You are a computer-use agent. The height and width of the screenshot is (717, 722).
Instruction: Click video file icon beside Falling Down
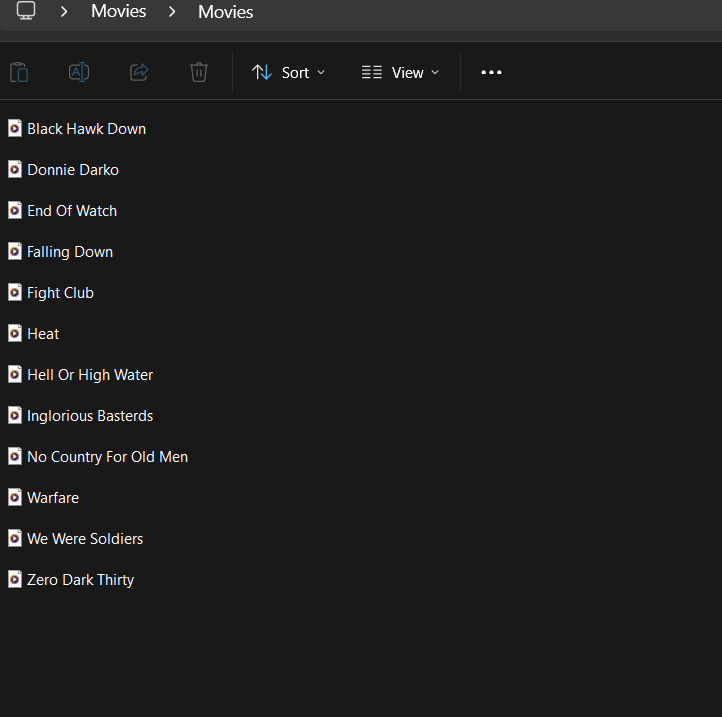[15, 251]
